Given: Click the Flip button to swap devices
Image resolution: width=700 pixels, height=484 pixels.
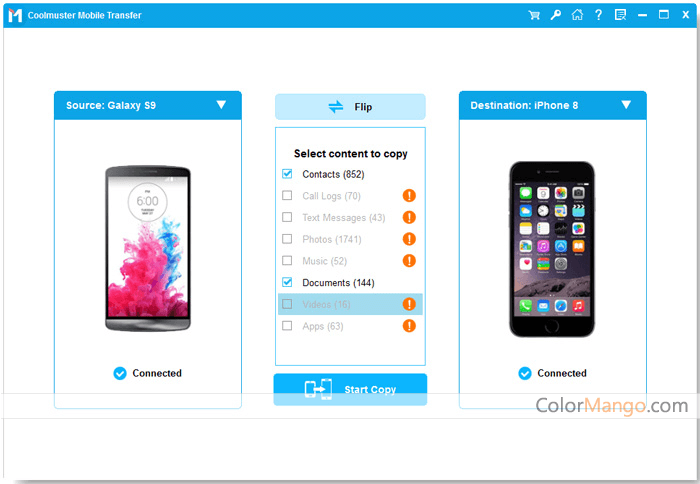Looking at the screenshot, I should [350, 107].
